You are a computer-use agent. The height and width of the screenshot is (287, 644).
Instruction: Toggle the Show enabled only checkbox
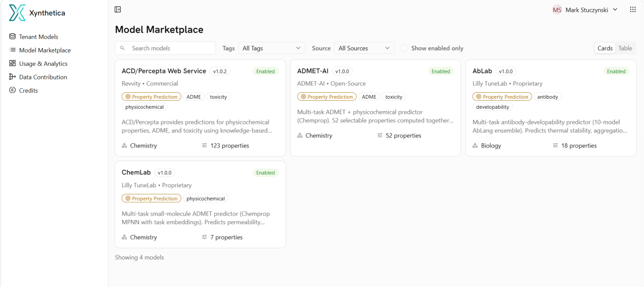click(x=404, y=48)
